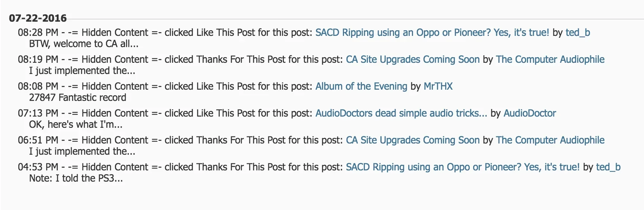The image size is (644, 210).
Task: Click the 08:08 PM timestamp
Action: point(38,86)
